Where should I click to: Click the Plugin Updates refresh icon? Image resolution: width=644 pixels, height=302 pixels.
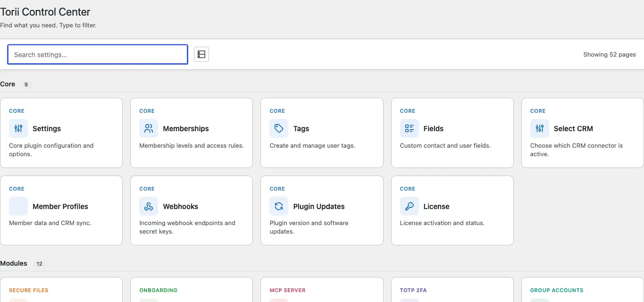click(x=279, y=206)
